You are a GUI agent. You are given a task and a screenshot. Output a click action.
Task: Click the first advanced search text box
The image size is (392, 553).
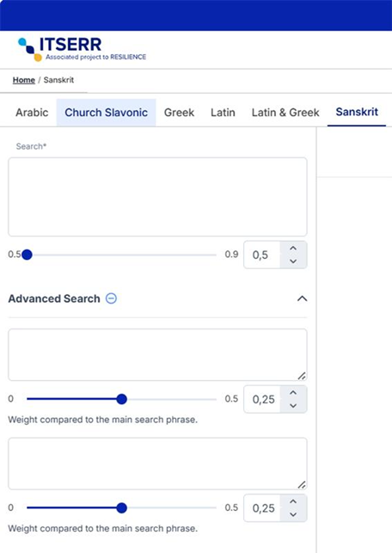coord(157,355)
